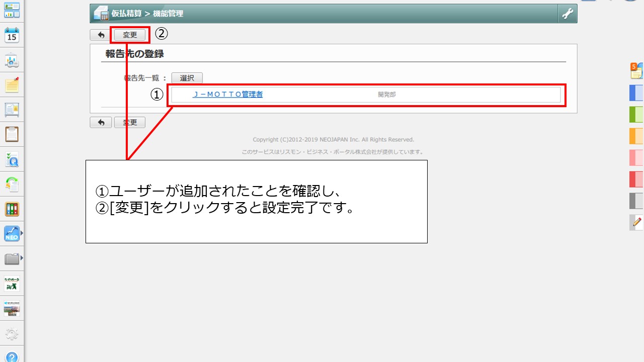The image size is (644, 362).
Task: Select the gray sticky note color
Action: pyautogui.click(x=636, y=201)
